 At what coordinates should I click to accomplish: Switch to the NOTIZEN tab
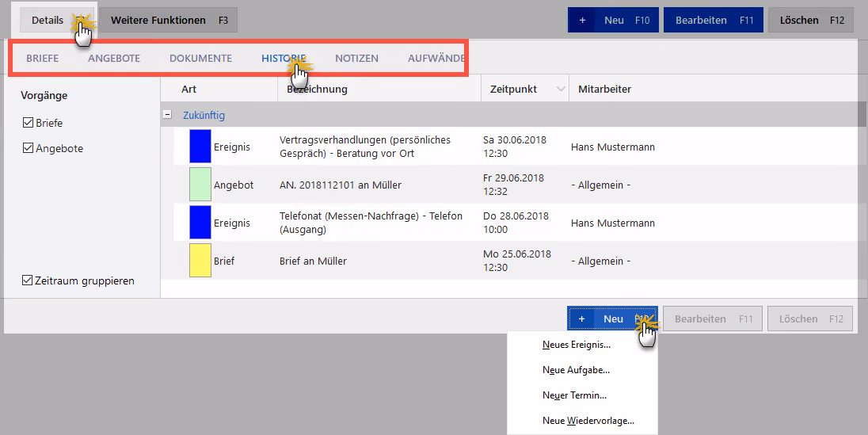(x=356, y=58)
